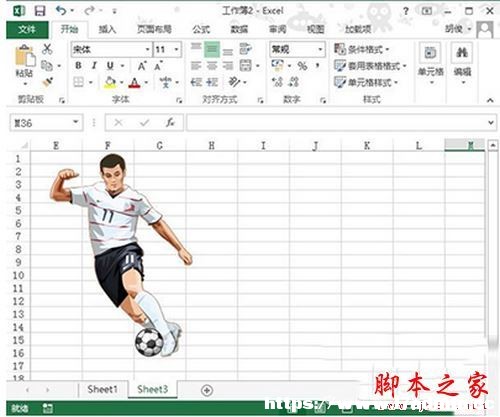Open the File tab
The height and width of the screenshot is (417, 500).
tap(27, 30)
